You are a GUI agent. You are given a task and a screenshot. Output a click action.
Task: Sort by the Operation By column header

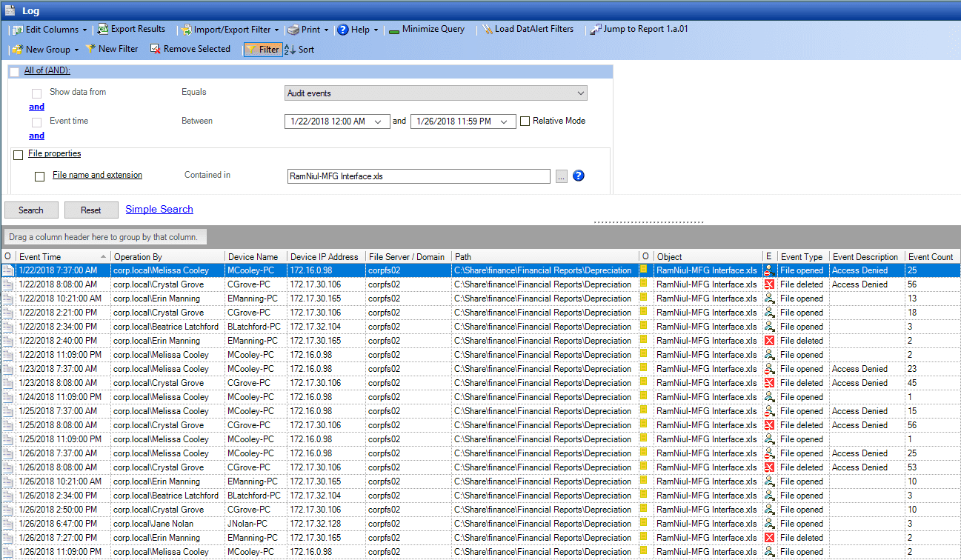(x=167, y=257)
